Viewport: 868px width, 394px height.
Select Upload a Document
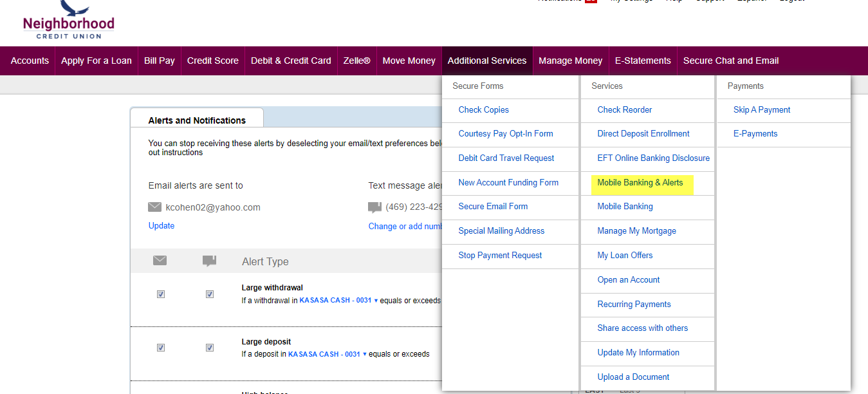(x=634, y=377)
